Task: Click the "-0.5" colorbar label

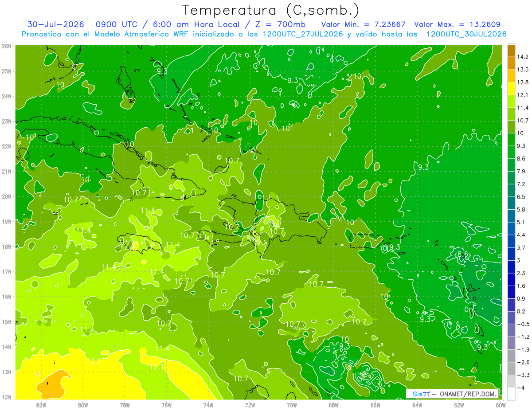Action: 522,324
